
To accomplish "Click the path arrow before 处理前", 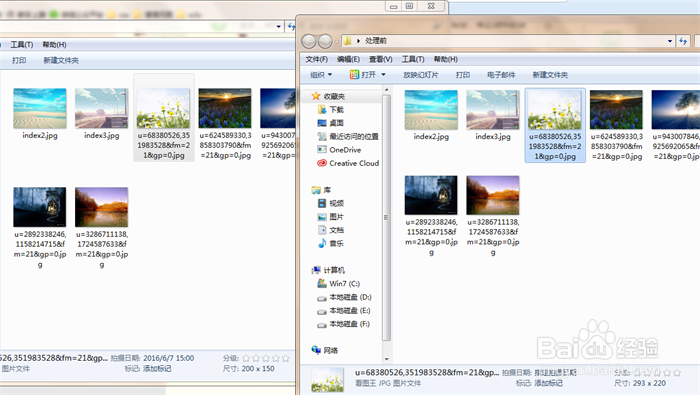I will [x=358, y=41].
